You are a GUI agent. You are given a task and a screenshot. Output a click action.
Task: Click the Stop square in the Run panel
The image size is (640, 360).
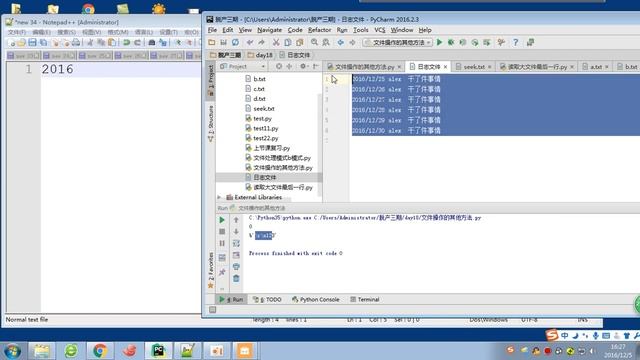point(222,231)
